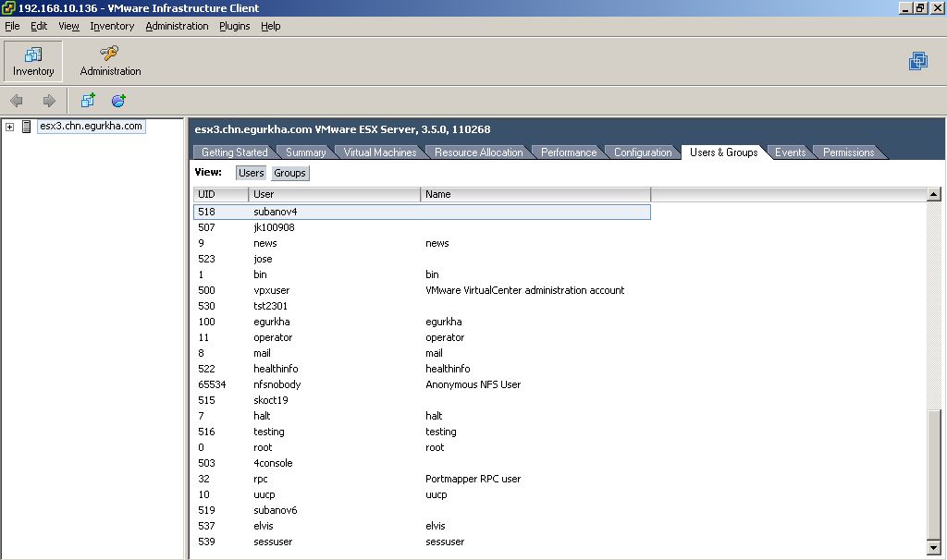
Task: Click the VMware logo icon at top right
Action: pos(918,61)
